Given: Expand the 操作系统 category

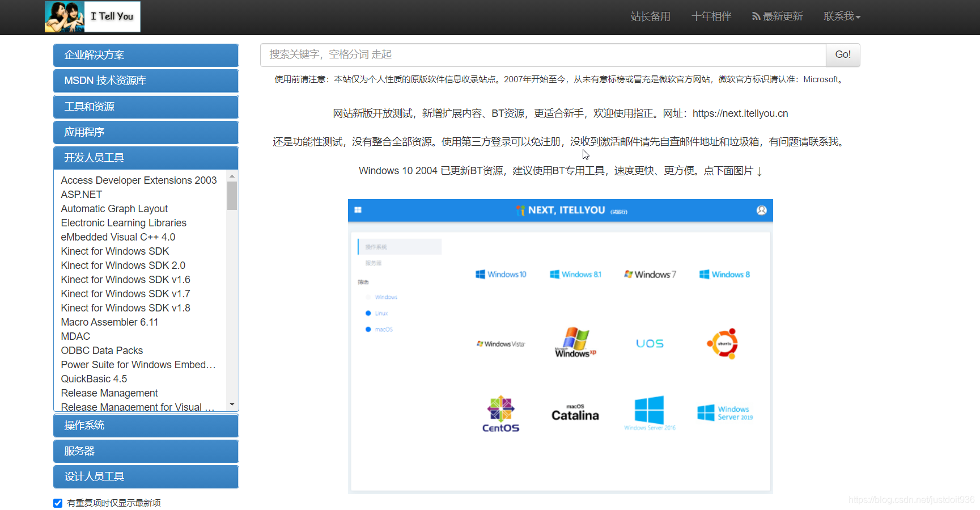Looking at the screenshot, I should click(x=146, y=425).
